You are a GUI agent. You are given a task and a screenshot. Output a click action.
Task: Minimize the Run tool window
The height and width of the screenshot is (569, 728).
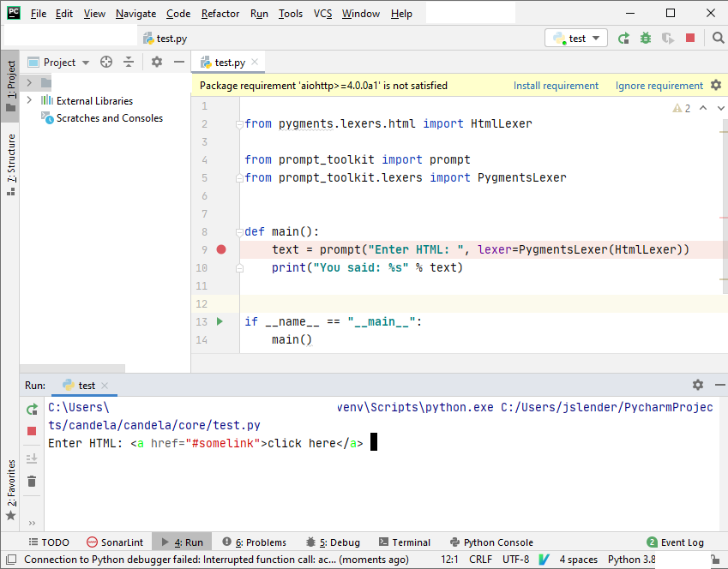pyautogui.click(x=719, y=385)
